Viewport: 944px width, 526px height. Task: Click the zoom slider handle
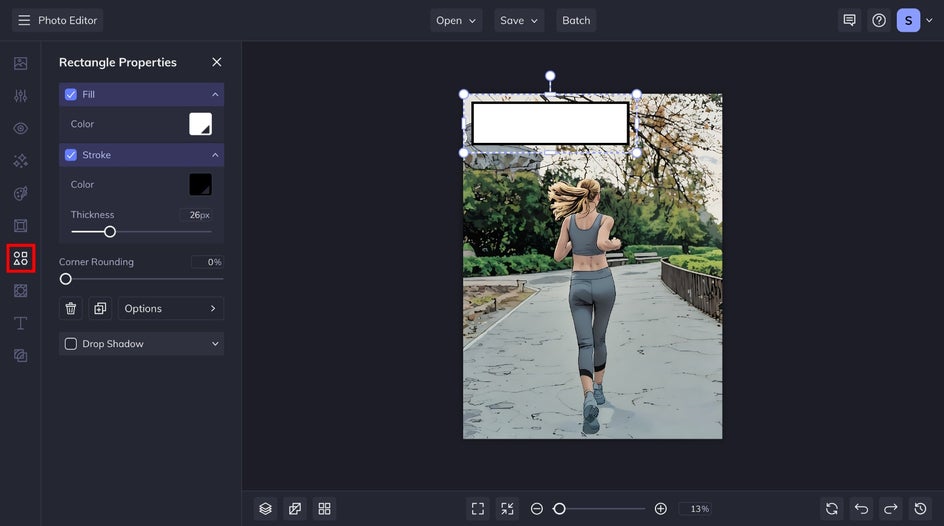coord(559,509)
